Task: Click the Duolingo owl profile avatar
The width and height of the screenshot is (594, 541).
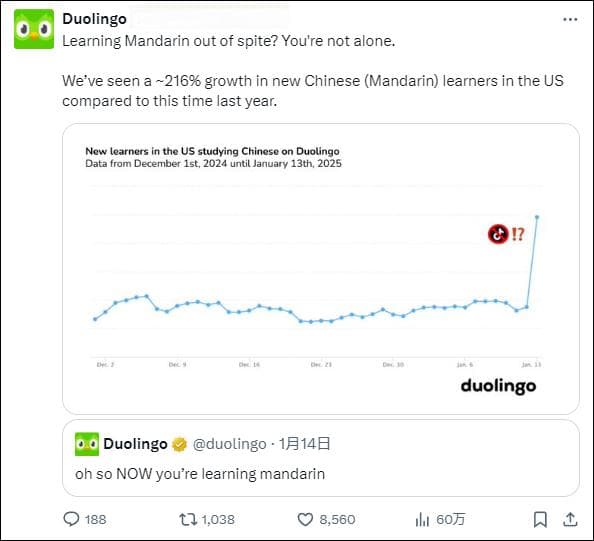Action: (34, 29)
